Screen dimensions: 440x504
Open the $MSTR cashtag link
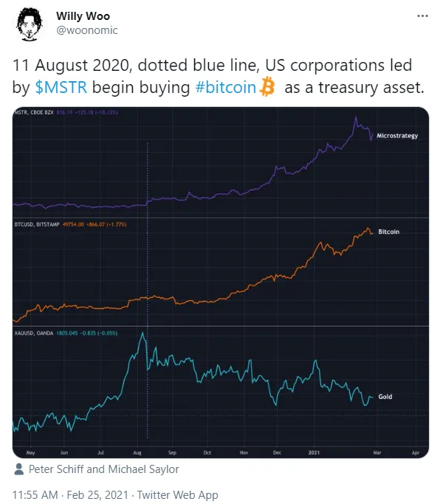61,87
